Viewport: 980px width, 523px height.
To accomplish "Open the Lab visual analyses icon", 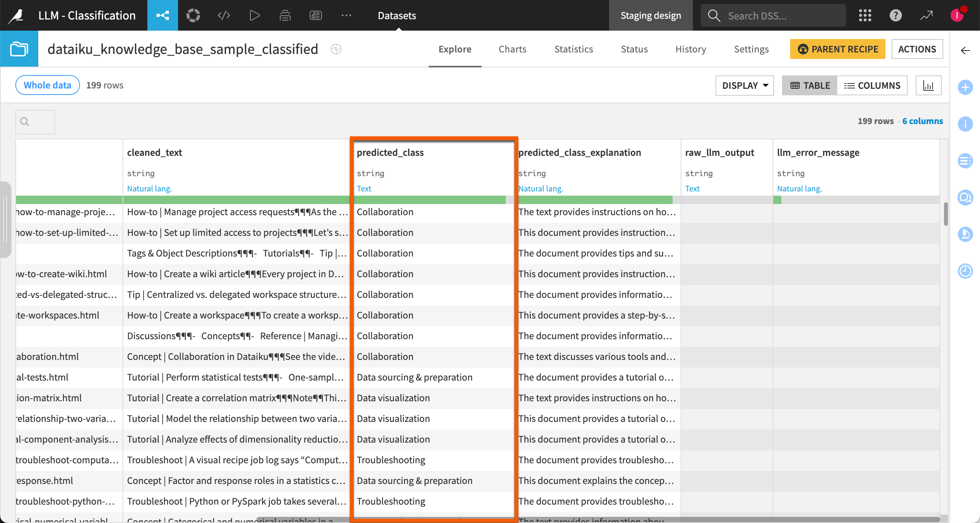I will [x=193, y=15].
